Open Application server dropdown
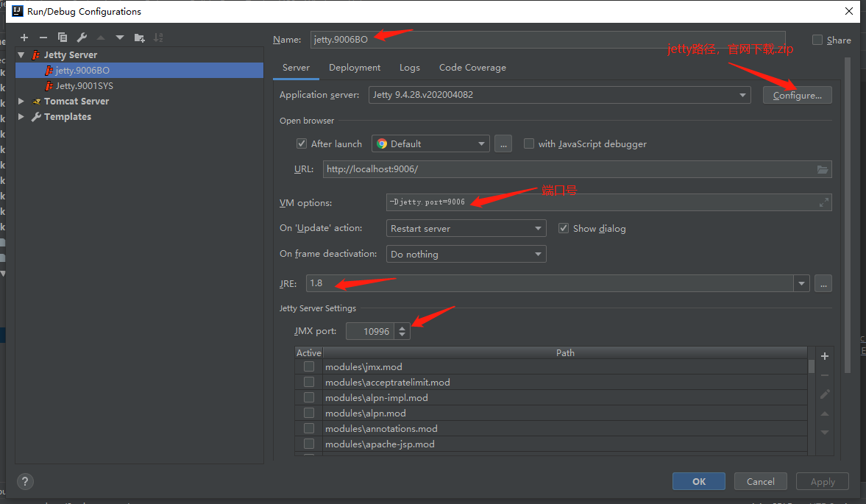This screenshot has width=866, height=504. tap(559, 95)
